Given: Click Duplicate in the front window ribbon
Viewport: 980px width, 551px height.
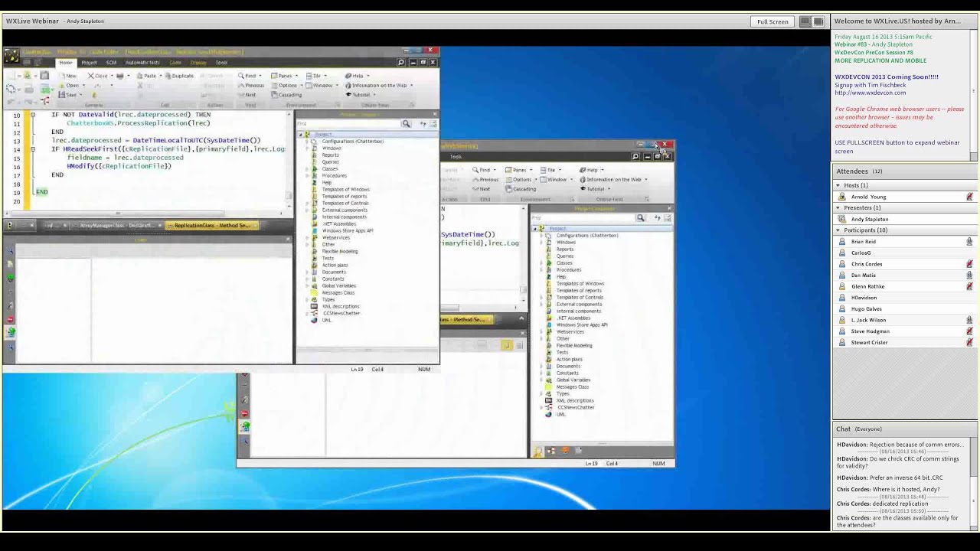Looking at the screenshot, I should [x=179, y=76].
